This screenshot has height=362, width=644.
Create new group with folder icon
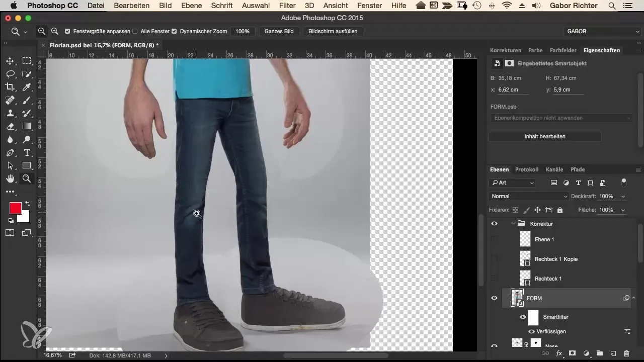tap(599, 353)
